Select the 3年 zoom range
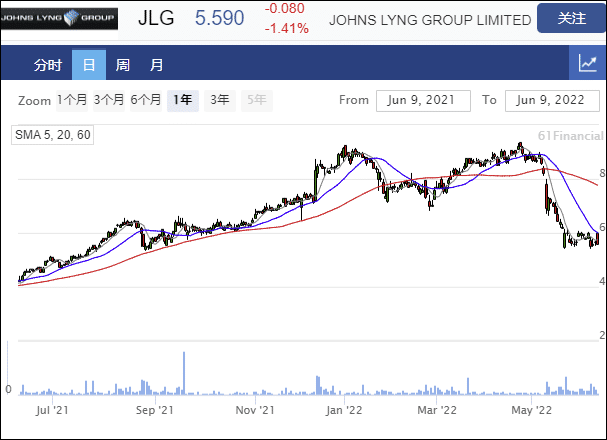 tap(220, 100)
